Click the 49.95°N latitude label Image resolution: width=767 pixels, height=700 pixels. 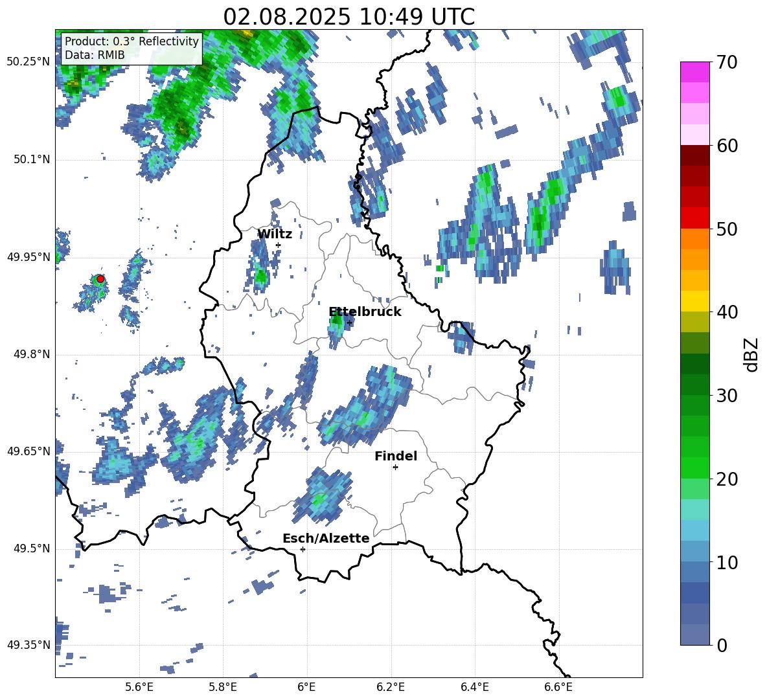(29, 256)
